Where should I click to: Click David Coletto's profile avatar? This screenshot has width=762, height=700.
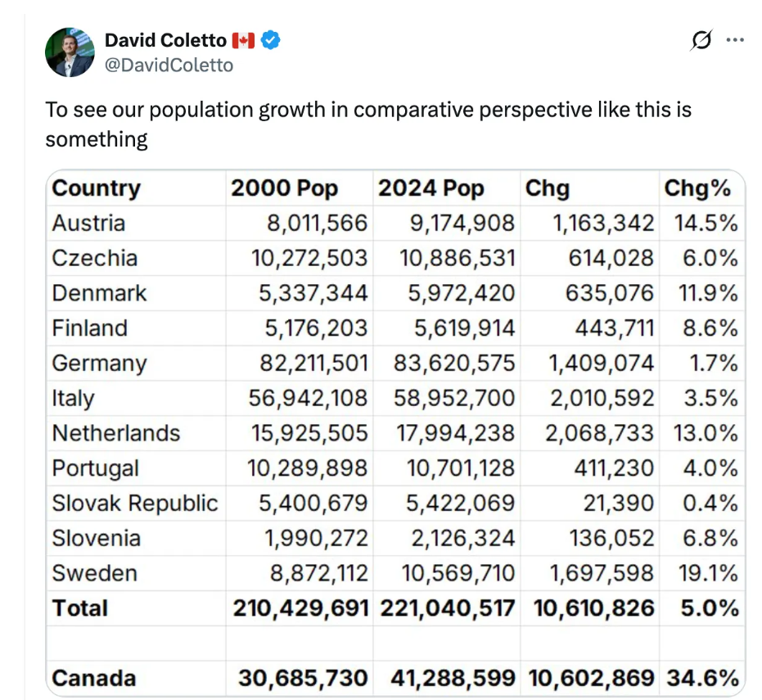pos(70,52)
